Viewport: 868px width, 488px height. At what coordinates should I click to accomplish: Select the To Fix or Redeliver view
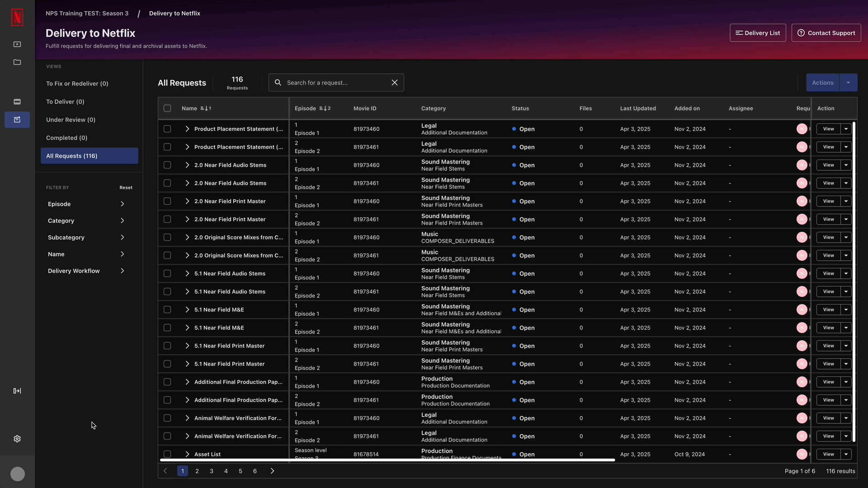(90, 84)
